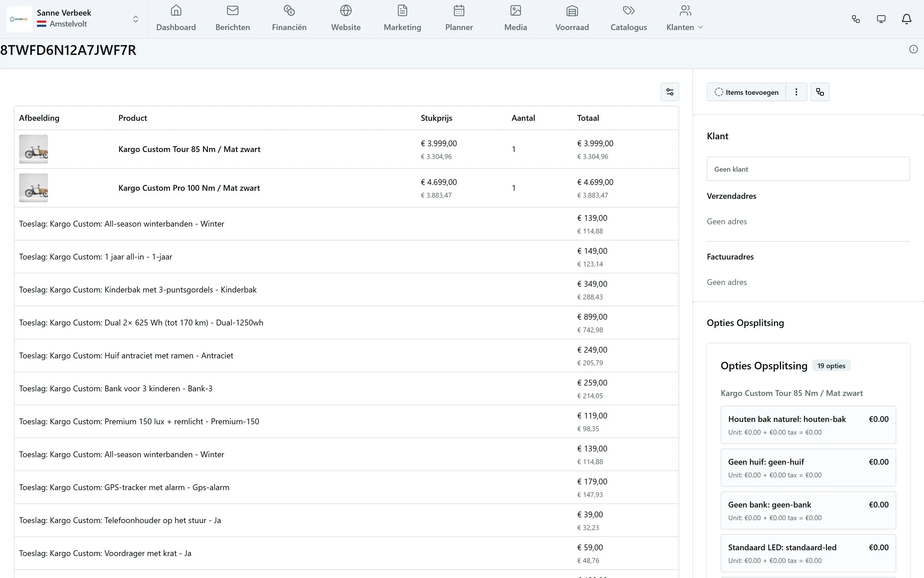Click the info icon beside order code
924x578 pixels.
pyautogui.click(x=913, y=49)
